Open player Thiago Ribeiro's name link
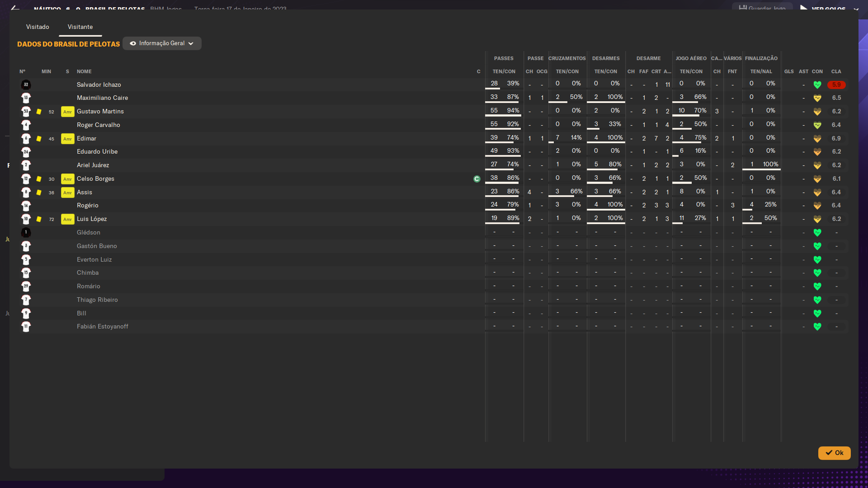Image resolution: width=868 pixels, height=488 pixels. click(x=97, y=300)
